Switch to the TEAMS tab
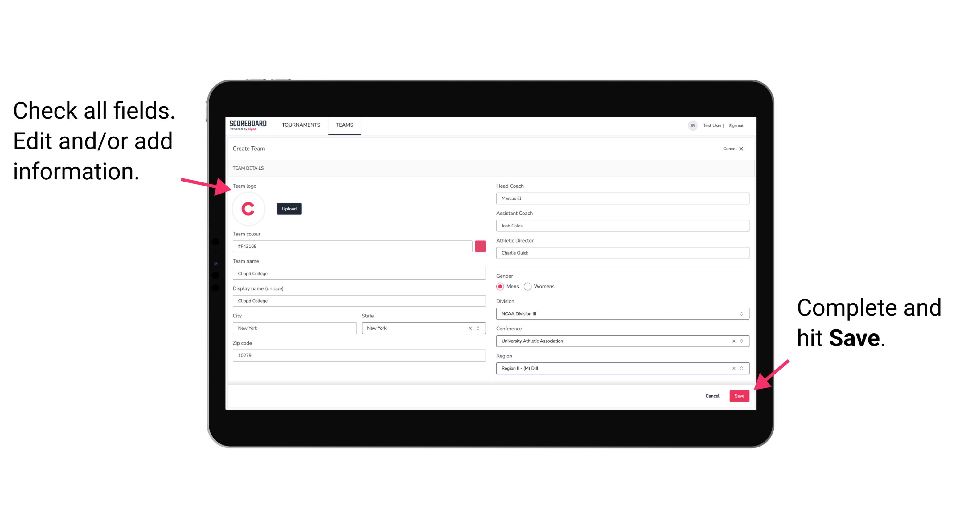Viewport: 980px width, 527px height. [344, 125]
